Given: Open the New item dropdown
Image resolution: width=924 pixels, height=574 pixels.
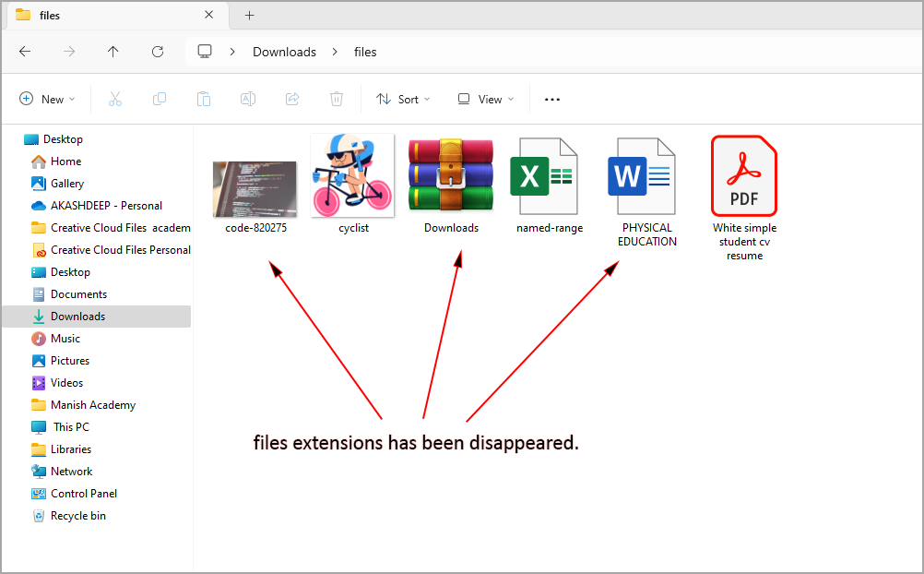Looking at the screenshot, I should (47, 99).
